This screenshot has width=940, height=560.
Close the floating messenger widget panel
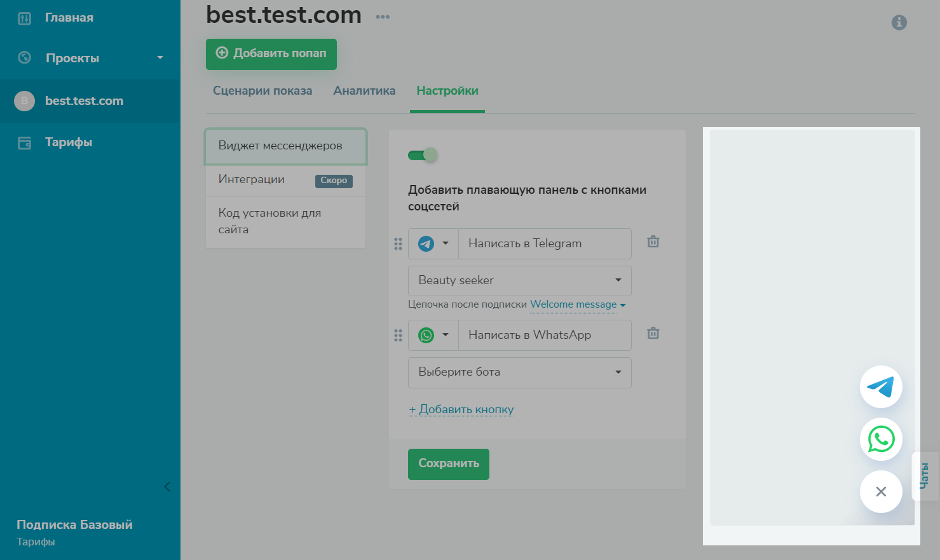(881, 491)
